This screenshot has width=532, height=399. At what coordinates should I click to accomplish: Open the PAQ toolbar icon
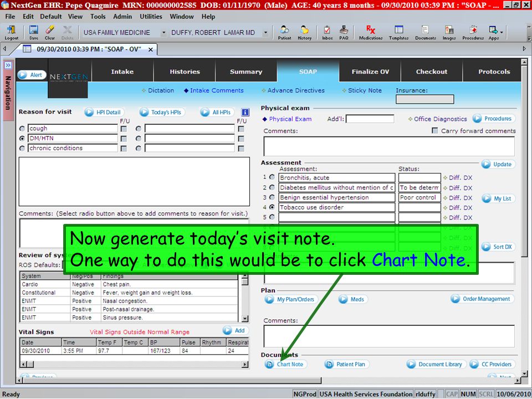(344, 32)
